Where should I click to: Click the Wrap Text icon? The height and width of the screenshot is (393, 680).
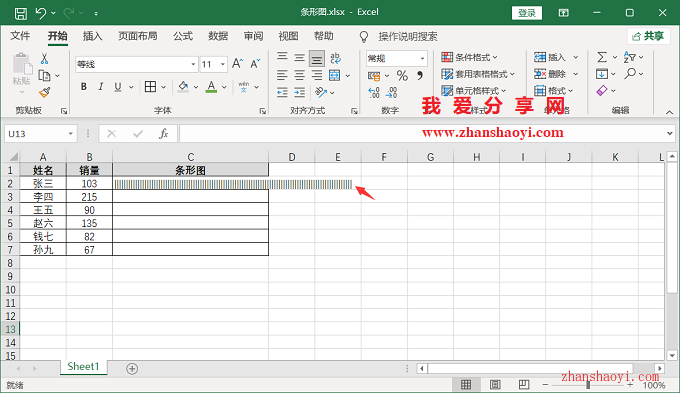click(x=335, y=58)
